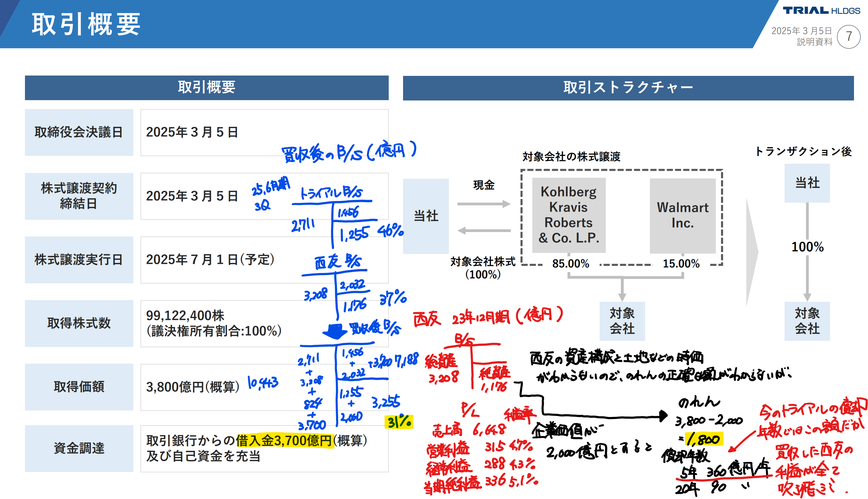This screenshot has width=868, height=499.
Task: Click the 取締役会決議日 label cell
Action: coord(79,132)
